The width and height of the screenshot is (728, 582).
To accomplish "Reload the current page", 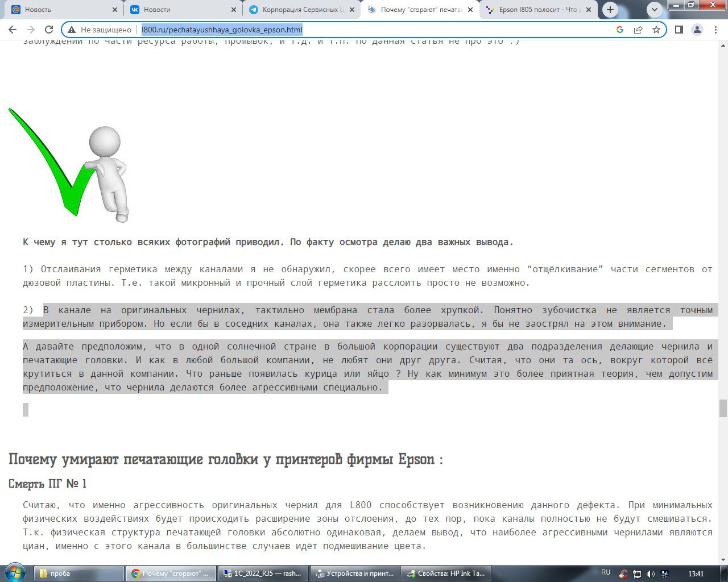I will click(x=49, y=30).
